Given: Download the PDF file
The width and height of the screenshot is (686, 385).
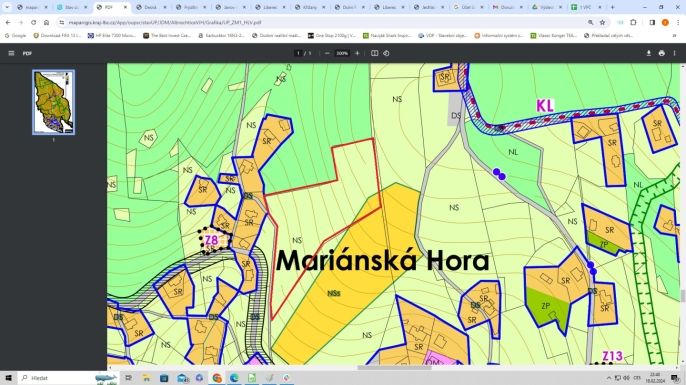Looking at the screenshot, I should pyautogui.click(x=648, y=53).
